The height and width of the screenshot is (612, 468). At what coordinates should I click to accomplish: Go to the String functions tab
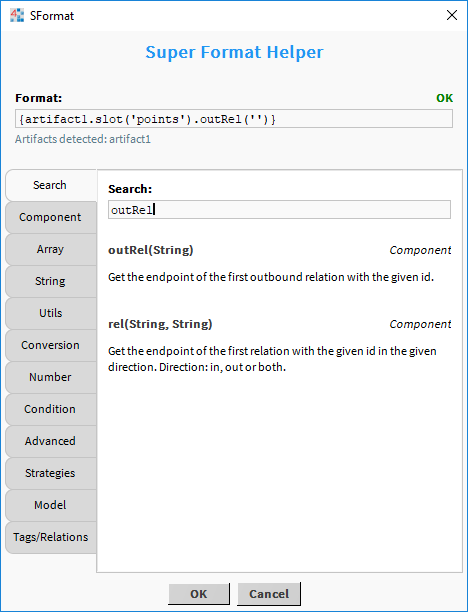pyautogui.click(x=51, y=281)
